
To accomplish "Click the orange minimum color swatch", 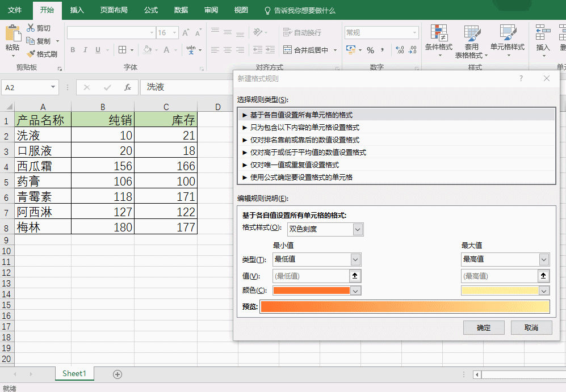I will pos(312,290).
